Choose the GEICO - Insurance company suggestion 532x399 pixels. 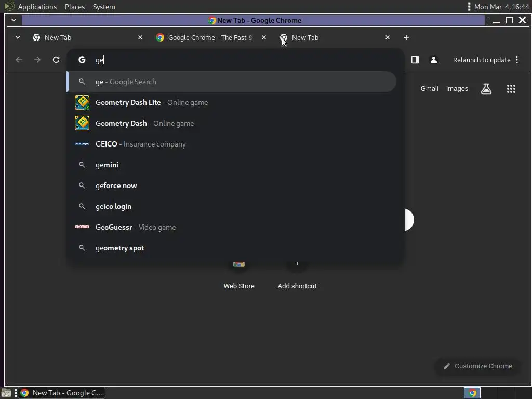231,144
